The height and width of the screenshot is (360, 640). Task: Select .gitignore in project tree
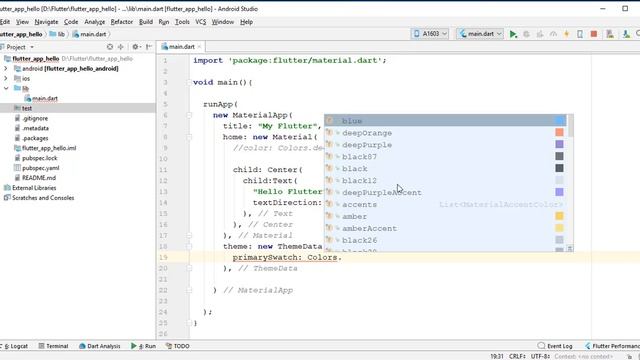coord(31,118)
